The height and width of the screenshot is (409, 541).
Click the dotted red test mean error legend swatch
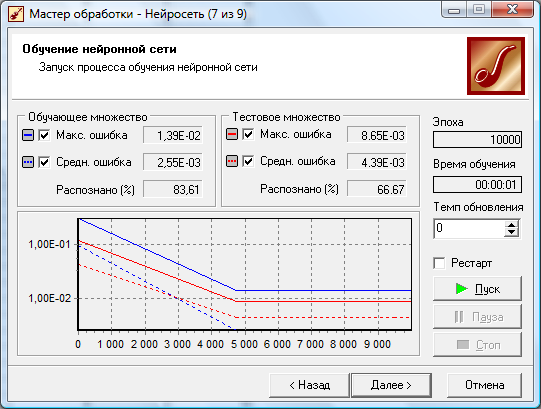pos(232,161)
